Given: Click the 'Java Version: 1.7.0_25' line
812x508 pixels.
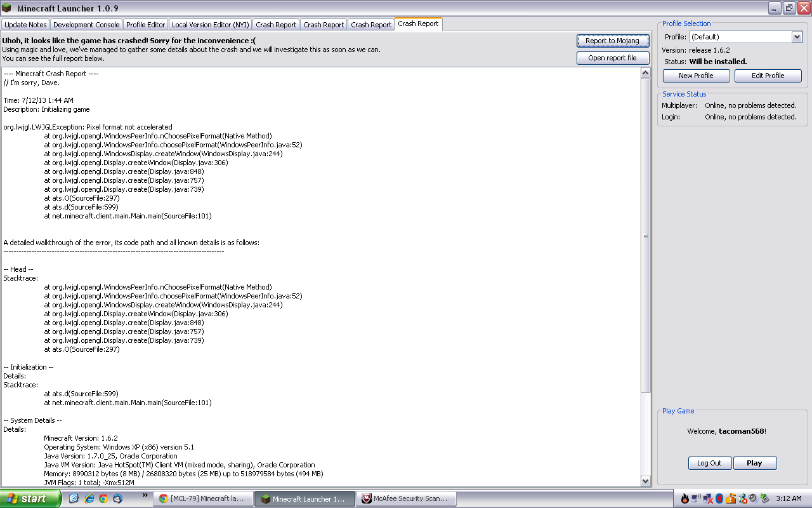Looking at the screenshot, I should click(x=110, y=456).
